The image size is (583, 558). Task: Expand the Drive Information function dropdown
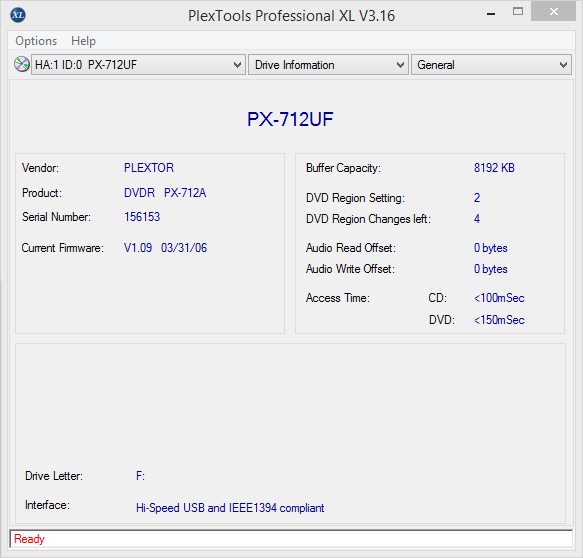pyautogui.click(x=328, y=65)
